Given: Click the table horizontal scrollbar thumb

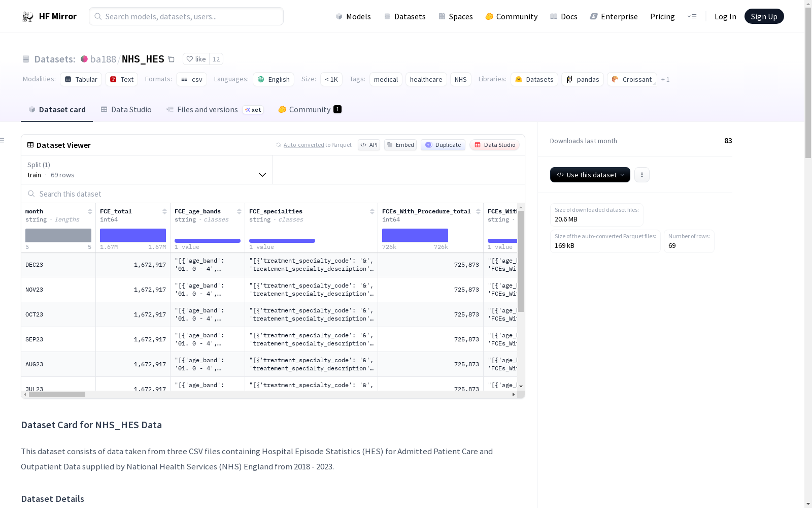Looking at the screenshot, I should click(x=57, y=395).
